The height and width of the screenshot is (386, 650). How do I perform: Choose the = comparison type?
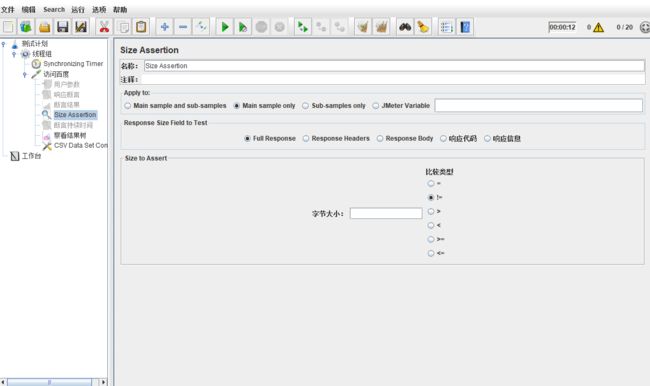[431, 183]
